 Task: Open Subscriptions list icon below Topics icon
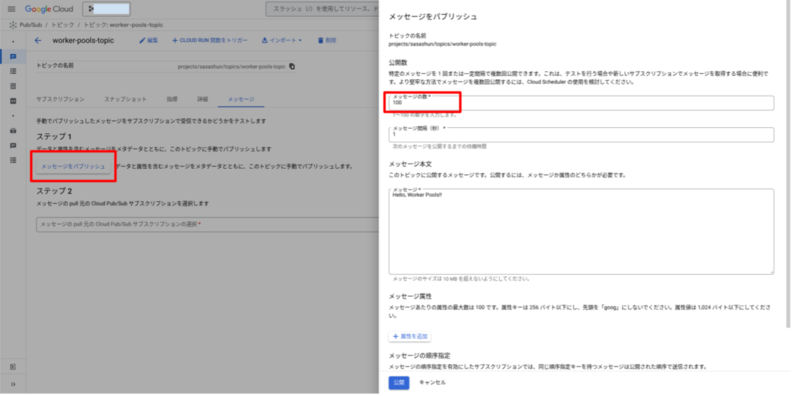[13, 71]
